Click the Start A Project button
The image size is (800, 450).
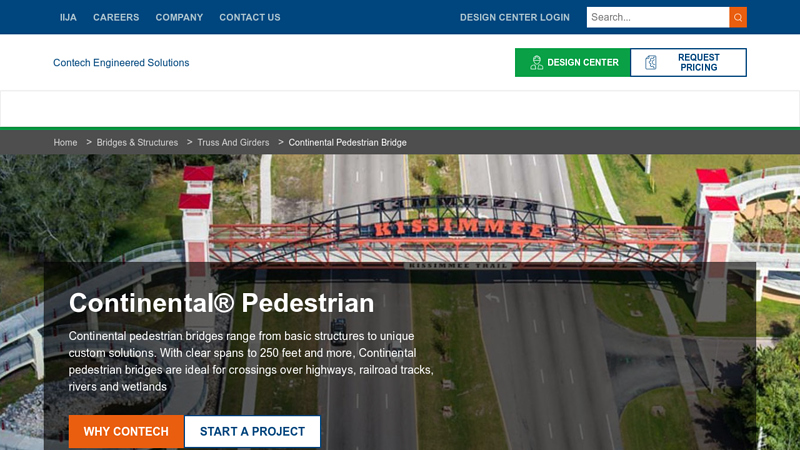point(252,432)
